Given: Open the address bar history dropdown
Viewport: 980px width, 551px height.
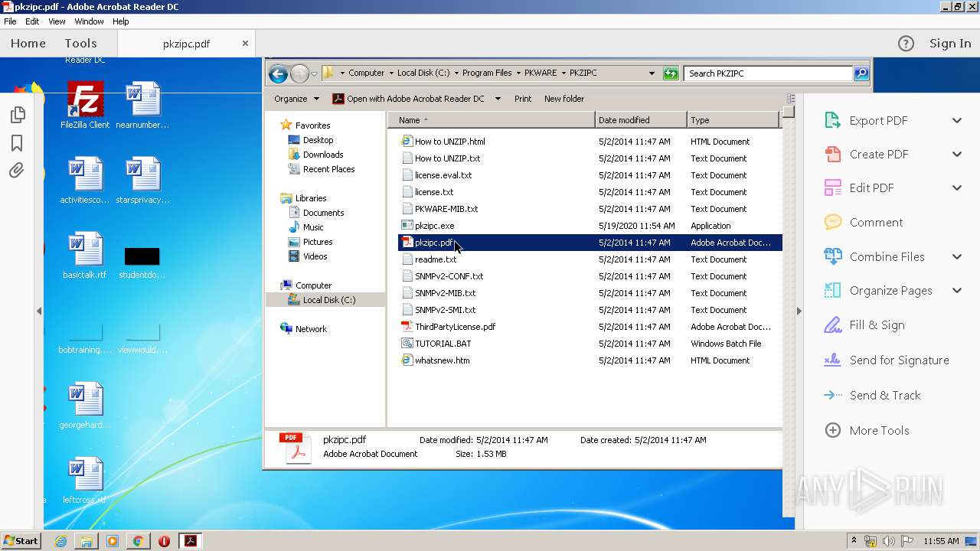Looking at the screenshot, I should (652, 73).
